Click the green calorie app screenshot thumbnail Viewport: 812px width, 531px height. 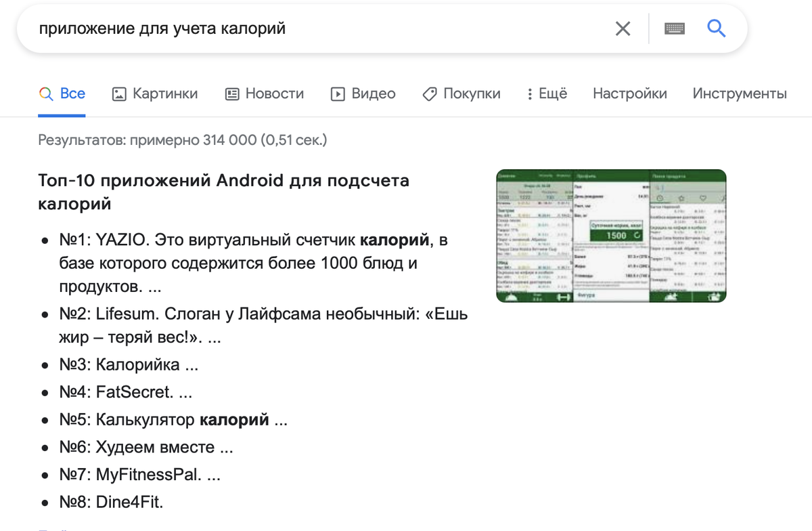tap(611, 236)
